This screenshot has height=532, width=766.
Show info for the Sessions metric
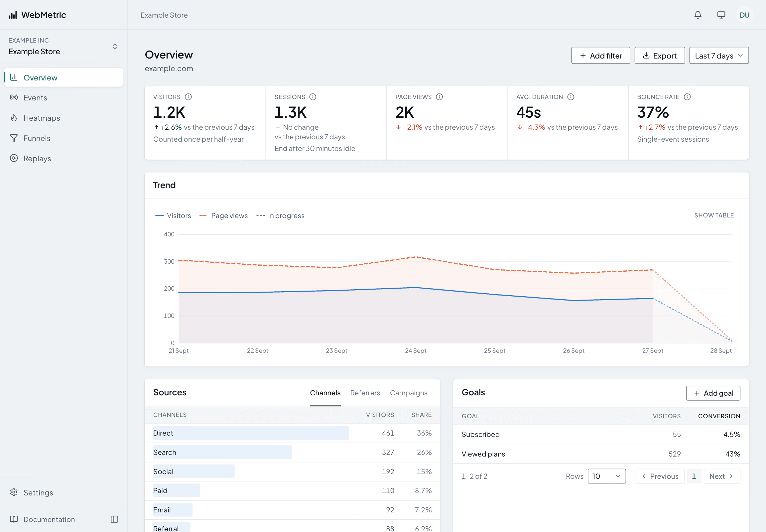pos(313,97)
